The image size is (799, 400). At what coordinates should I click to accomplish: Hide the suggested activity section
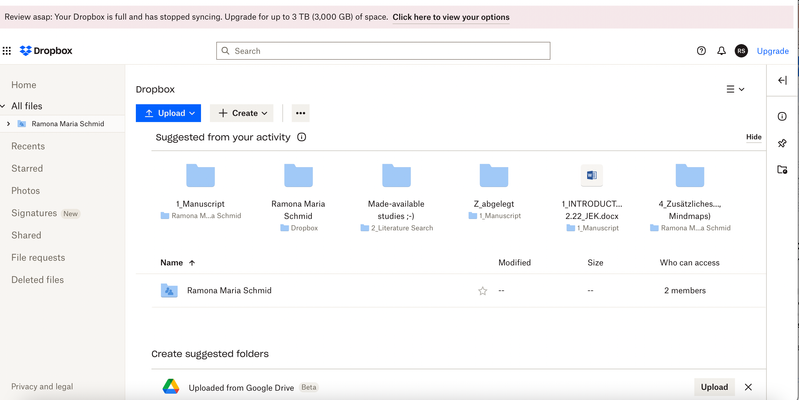pos(753,137)
